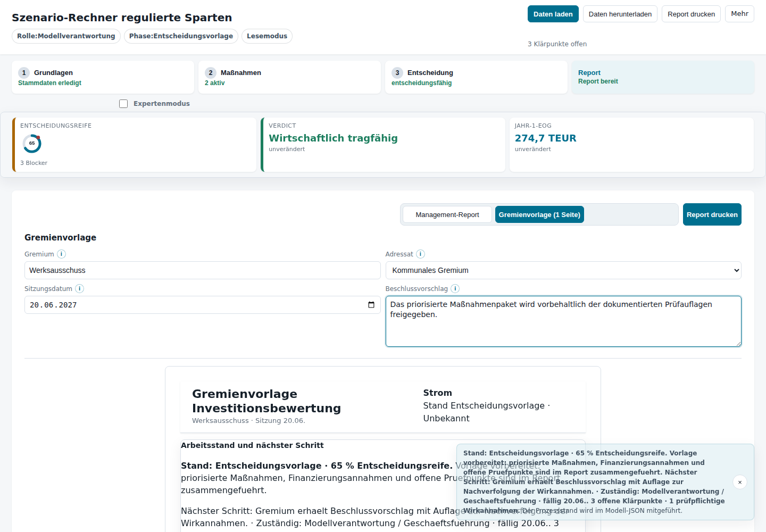
Task: Open info icon next to Sitzungsdatum
Action: pos(79,289)
